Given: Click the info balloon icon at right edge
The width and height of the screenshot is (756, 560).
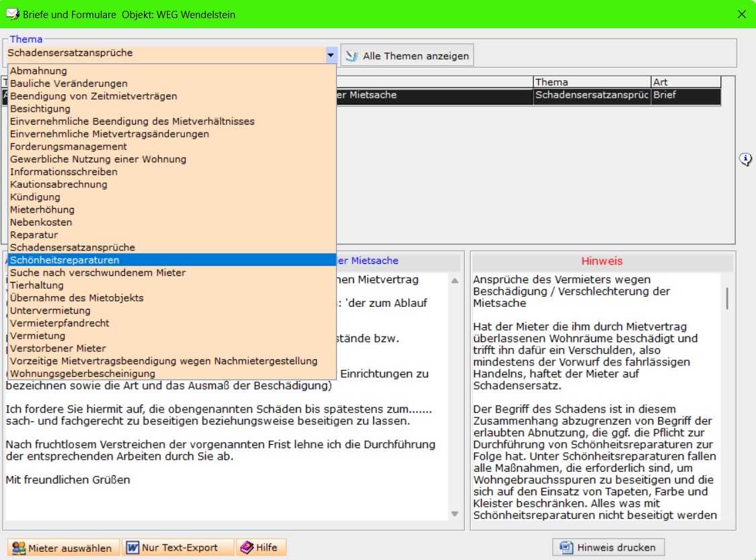Looking at the screenshot, I should 745,159.
